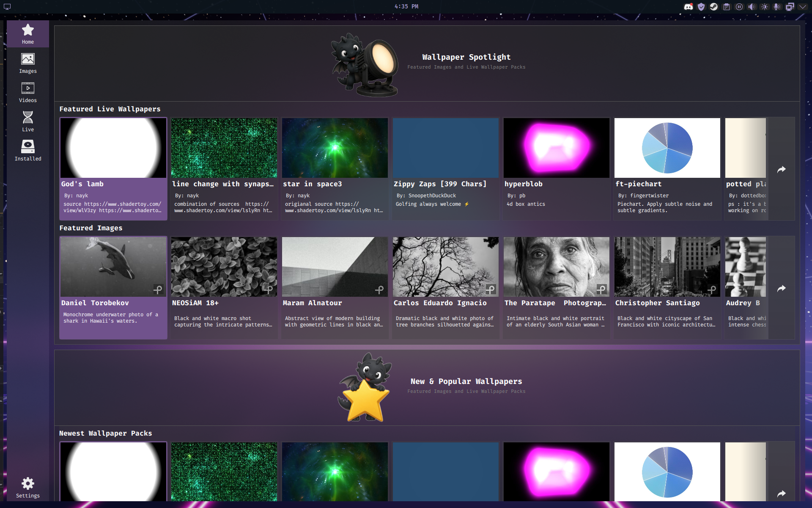
Task: Open Christopher Santiago San Francisco cityscape photo
Action: pyautogui.click(x=667, y=267)
